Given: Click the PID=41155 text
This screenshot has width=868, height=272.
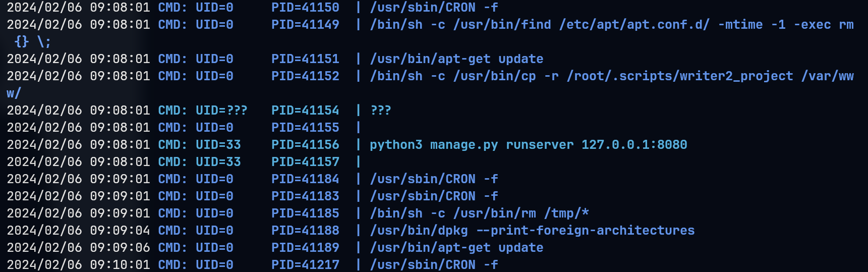Looking at the screenshot, I should point(305,128).
